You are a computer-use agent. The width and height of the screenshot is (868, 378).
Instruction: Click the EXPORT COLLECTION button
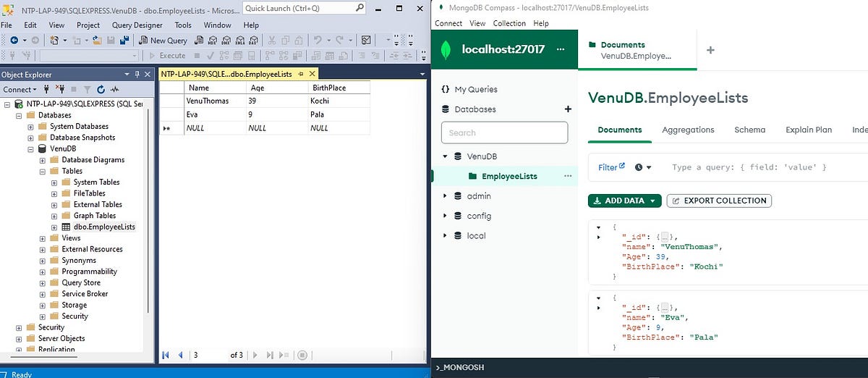click(719, 201)
